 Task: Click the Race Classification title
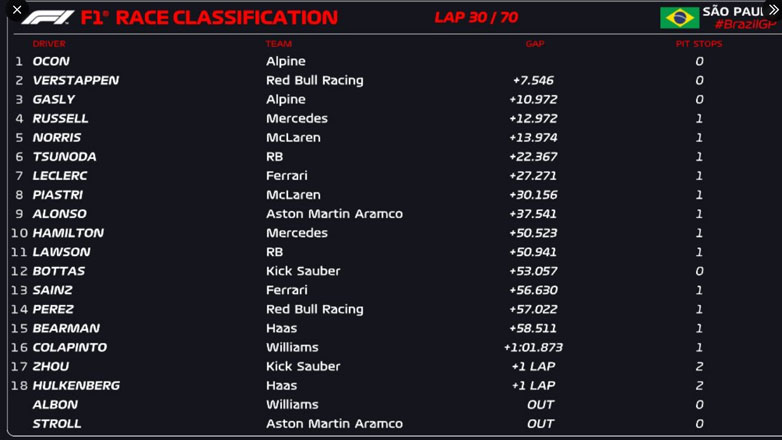pos(209,18)
